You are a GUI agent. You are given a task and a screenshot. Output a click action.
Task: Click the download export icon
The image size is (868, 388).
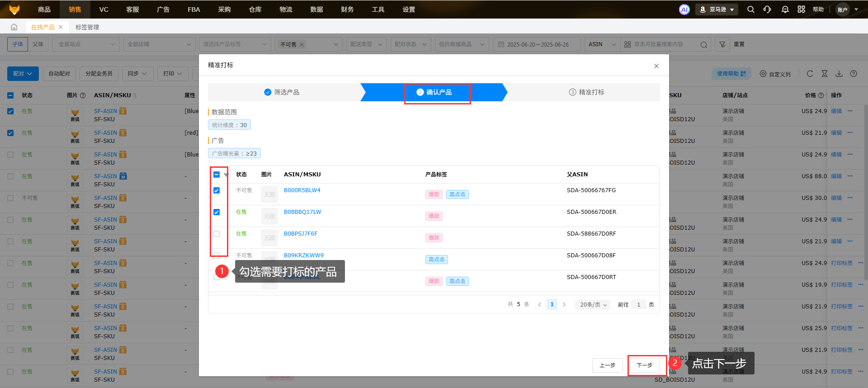(x=839, y=74)
